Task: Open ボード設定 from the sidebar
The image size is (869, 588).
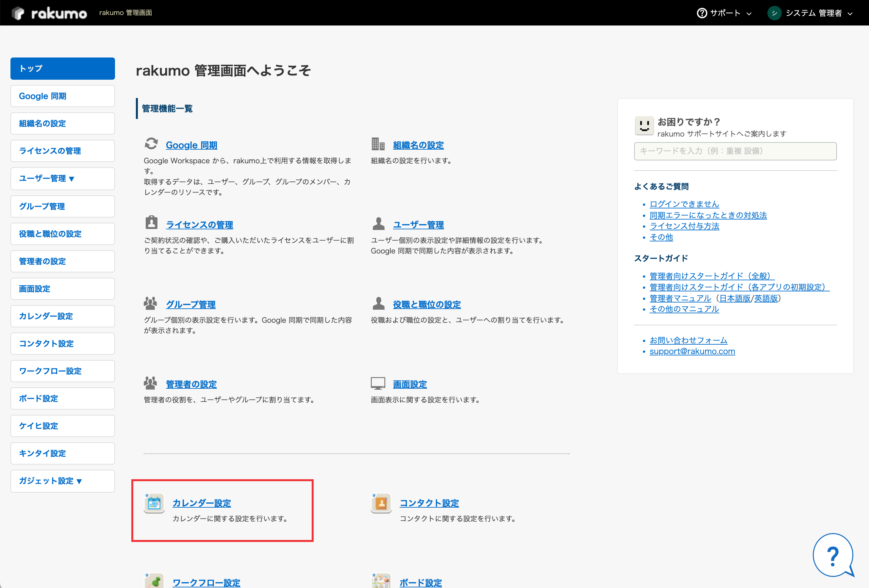Action: (x=62, y=399)
